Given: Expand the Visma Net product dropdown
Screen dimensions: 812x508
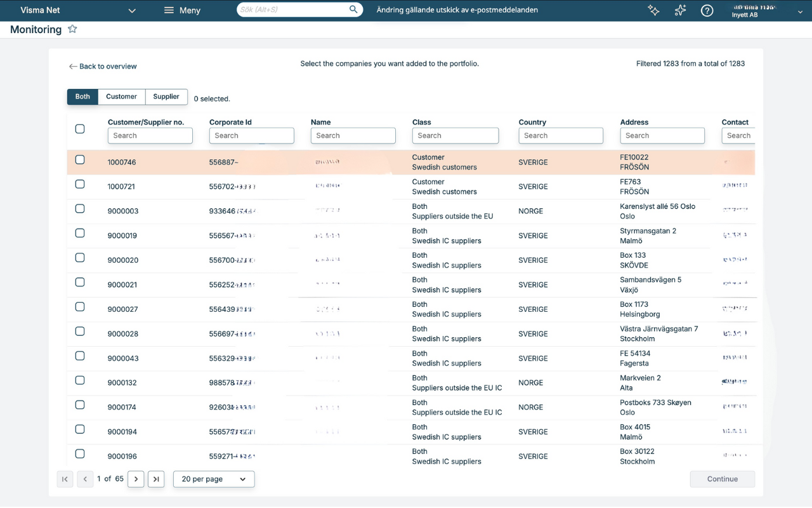Looking at the screenshot, I should [x=132, y=10].
